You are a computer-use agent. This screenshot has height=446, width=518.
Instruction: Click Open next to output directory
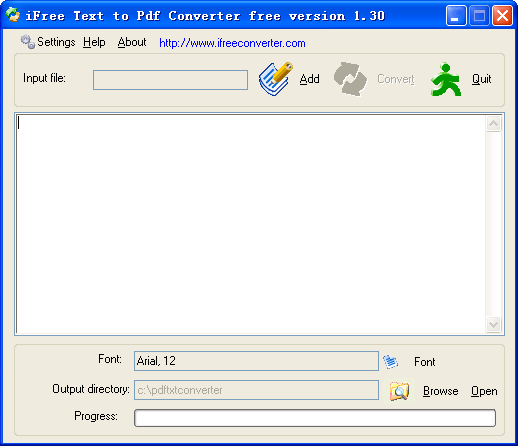pyautogui.click(x=484, y=391)
